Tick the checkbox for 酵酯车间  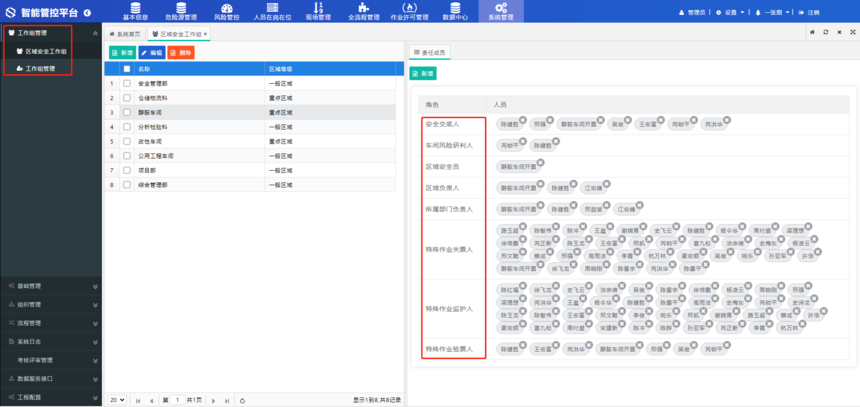[127, 113]
